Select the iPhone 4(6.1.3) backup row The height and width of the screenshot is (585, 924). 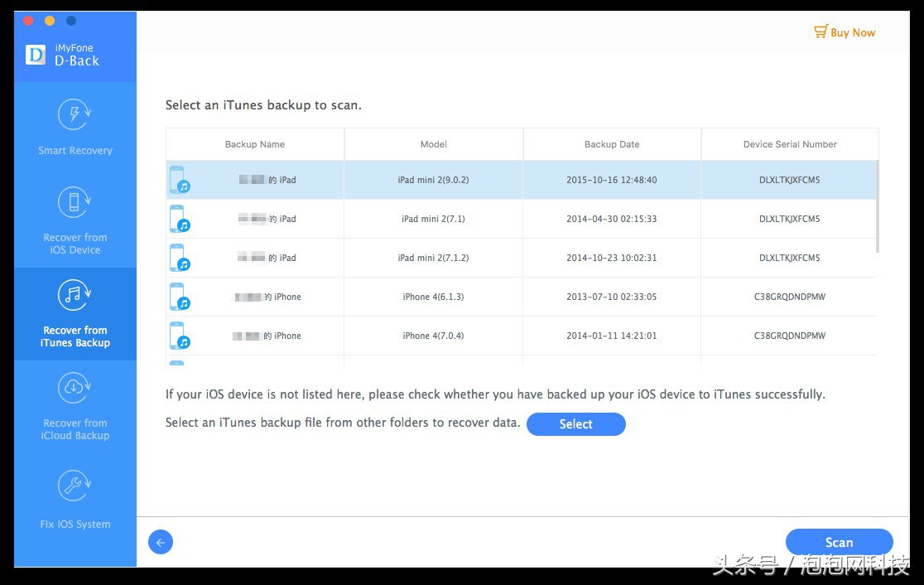tap(522, 297)
